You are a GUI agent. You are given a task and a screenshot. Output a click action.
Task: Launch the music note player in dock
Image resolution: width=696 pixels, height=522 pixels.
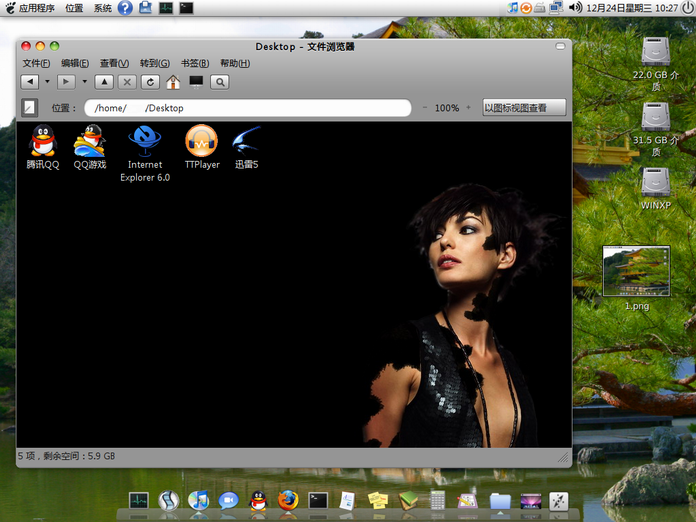pos(198,500)
